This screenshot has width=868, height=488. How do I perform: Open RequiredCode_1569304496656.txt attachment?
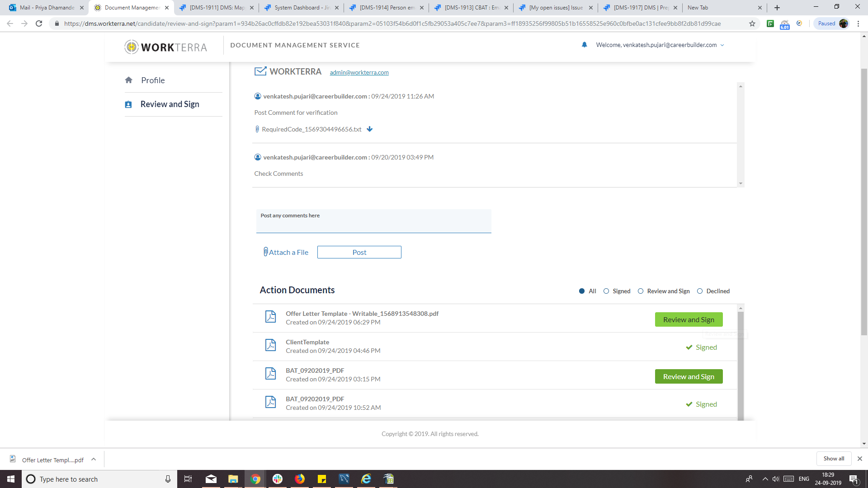311,129
